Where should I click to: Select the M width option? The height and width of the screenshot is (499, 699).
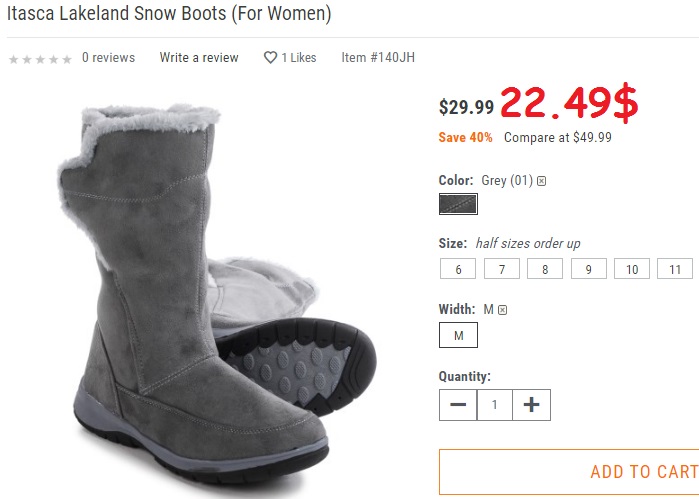pos(458,335)
